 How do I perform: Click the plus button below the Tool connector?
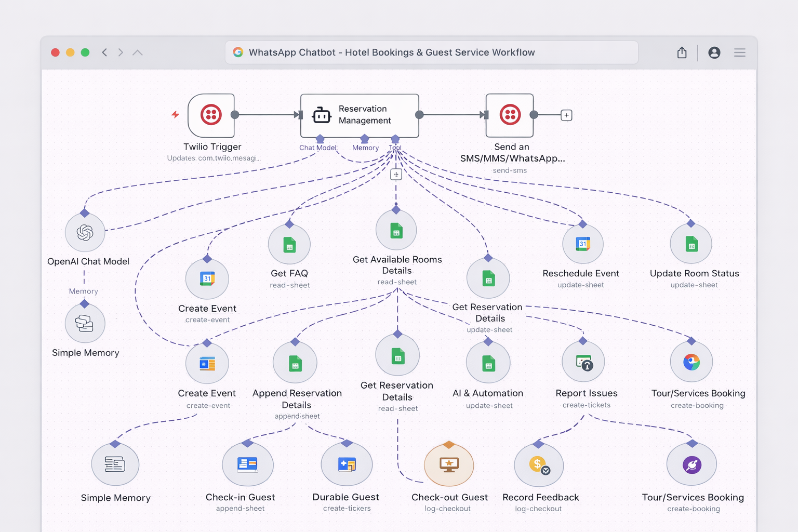(396, 174)
